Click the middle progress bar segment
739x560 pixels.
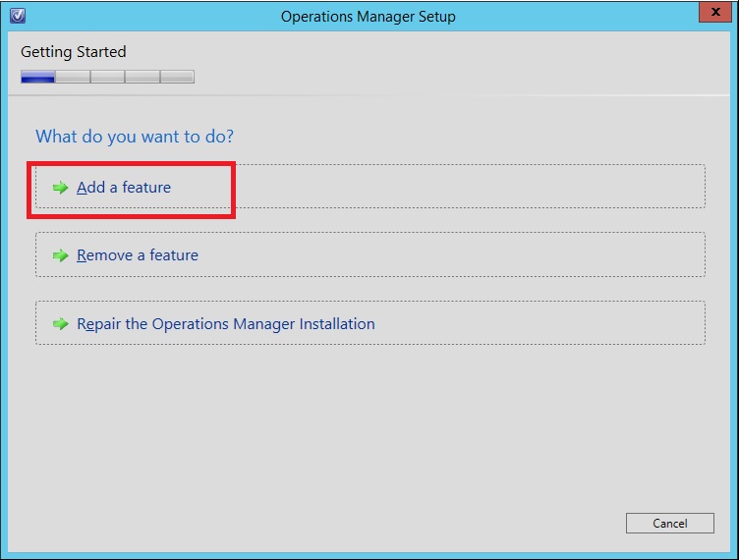[x=107, y=77]
